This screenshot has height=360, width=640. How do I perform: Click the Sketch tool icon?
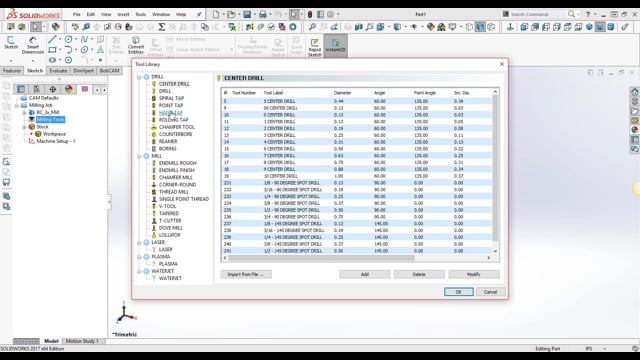[11, 42]
